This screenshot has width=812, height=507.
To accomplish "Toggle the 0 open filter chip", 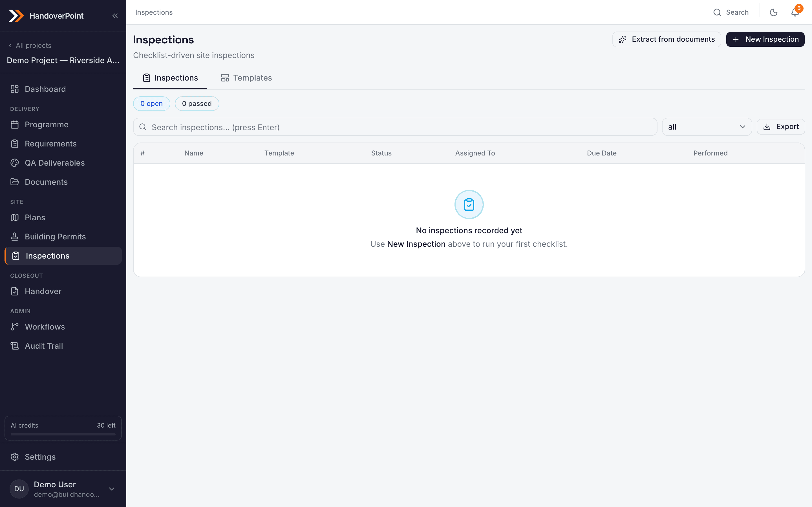I will click(x=152, y=104).
